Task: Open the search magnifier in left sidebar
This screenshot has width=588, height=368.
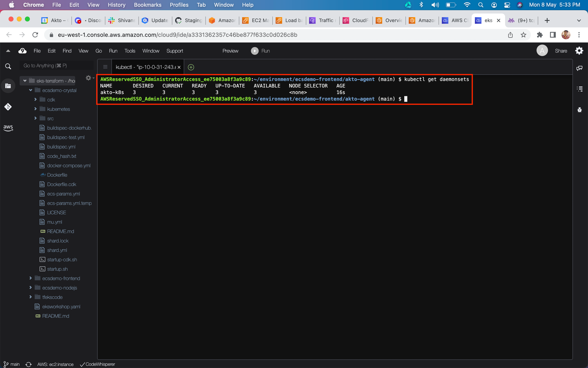Action: [x=8, y=66]
